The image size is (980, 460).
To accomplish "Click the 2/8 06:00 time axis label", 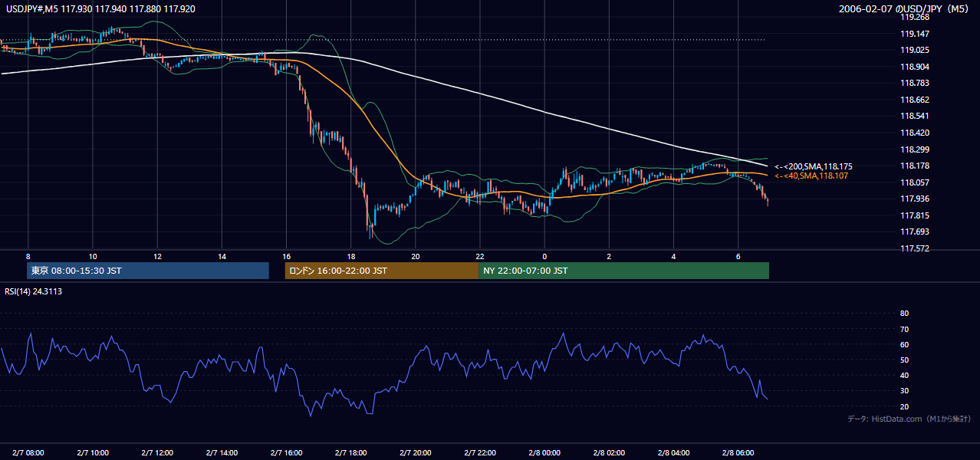I will coord(738,452).
